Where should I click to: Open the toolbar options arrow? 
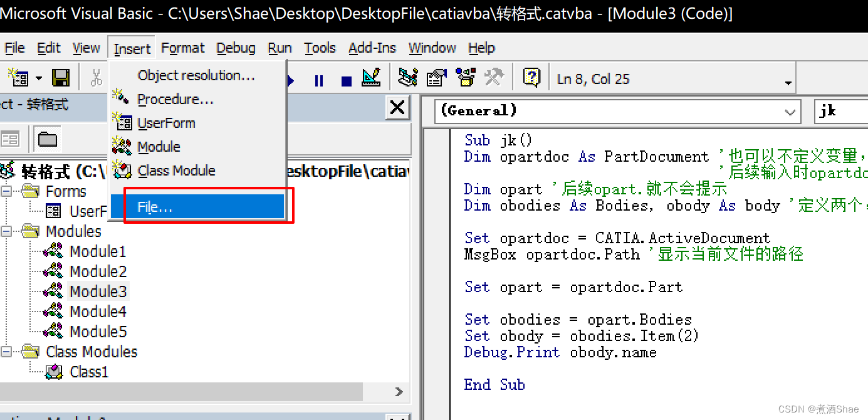coord(788,83)
